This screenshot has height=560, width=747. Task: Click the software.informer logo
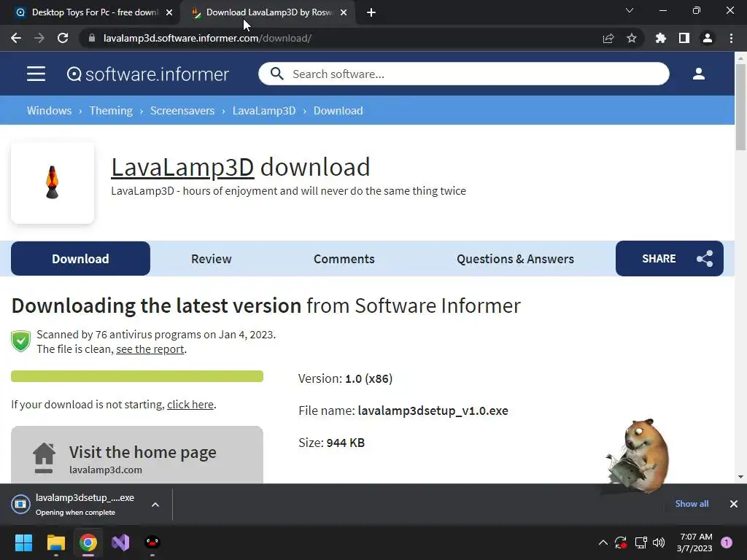(147, 74)
